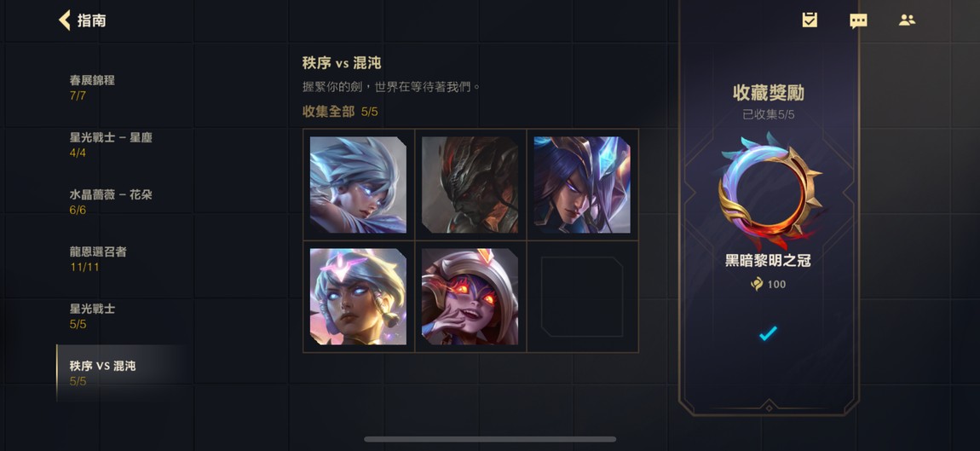
Task: Select the dark armored champion portrait
Action: click(x=470, y=184)
